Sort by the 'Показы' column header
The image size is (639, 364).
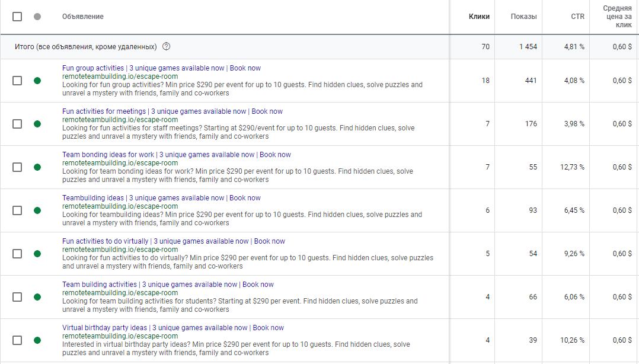pos(523,17)
